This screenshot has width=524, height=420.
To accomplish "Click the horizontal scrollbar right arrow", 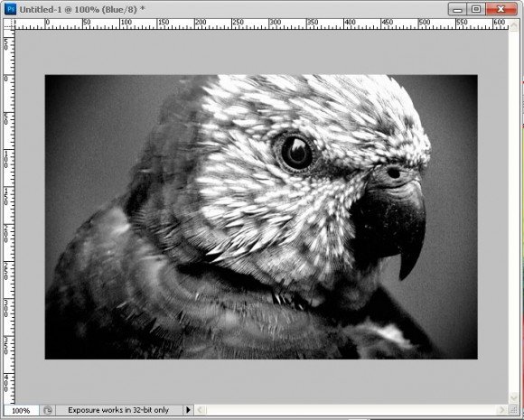I will 501,410.
